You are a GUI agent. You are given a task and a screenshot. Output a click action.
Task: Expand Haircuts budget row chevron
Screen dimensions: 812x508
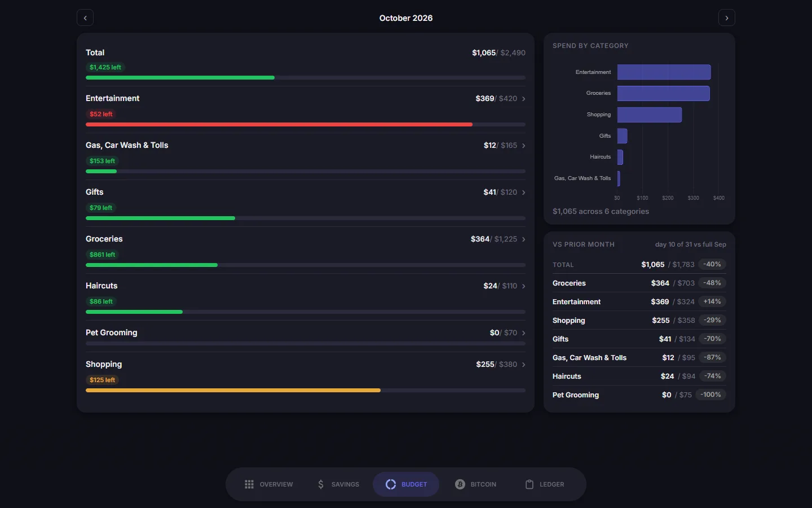pyautogui.click(x=524, y=286)
